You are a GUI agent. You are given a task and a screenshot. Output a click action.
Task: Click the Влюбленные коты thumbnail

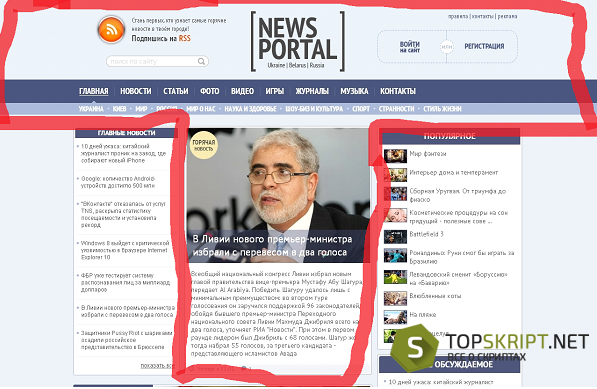pyautogui.click(x=395, y=298)
